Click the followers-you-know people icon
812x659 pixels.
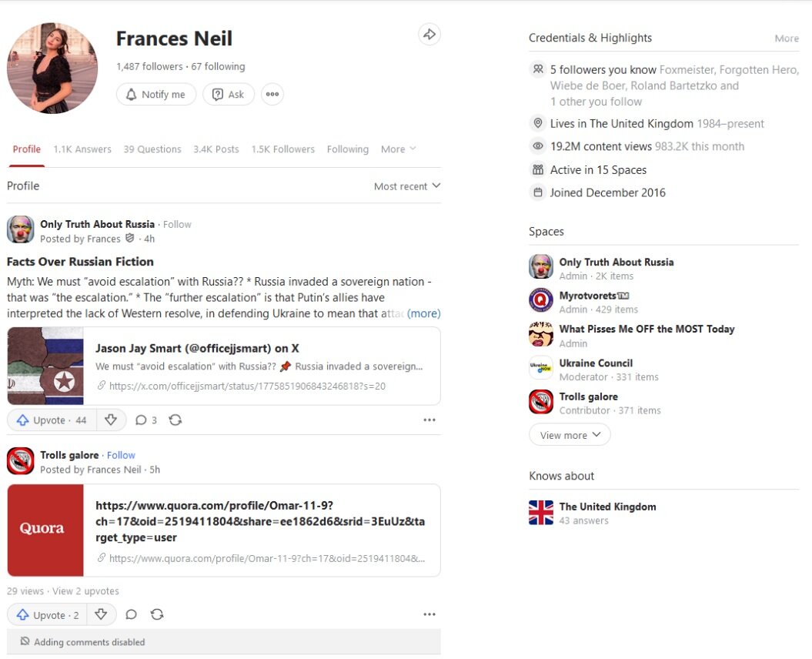[x=538, y=69]
